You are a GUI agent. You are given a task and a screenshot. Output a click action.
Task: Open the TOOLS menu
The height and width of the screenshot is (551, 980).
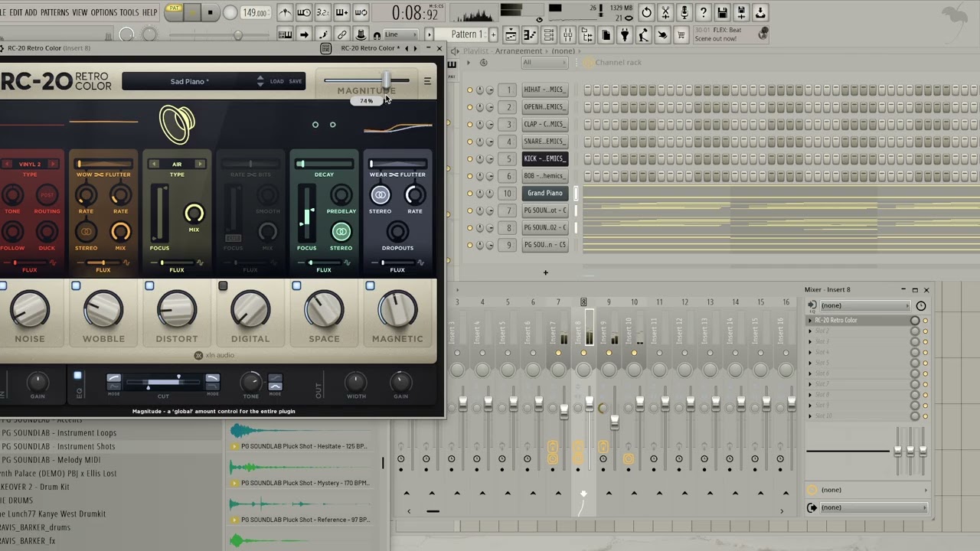pyautogui.click(x=129, y=12)
